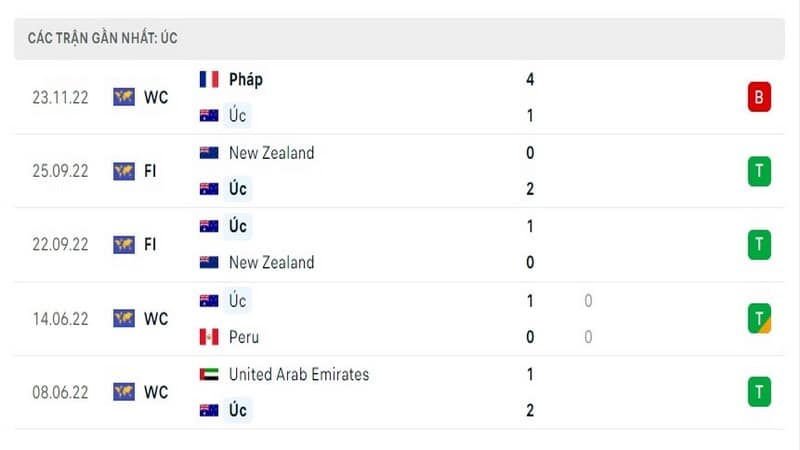The width and height of the screenshot is (800, 450).
Task: Click the competition icon beside 14.06.22 WC
Action: (124, 318)
